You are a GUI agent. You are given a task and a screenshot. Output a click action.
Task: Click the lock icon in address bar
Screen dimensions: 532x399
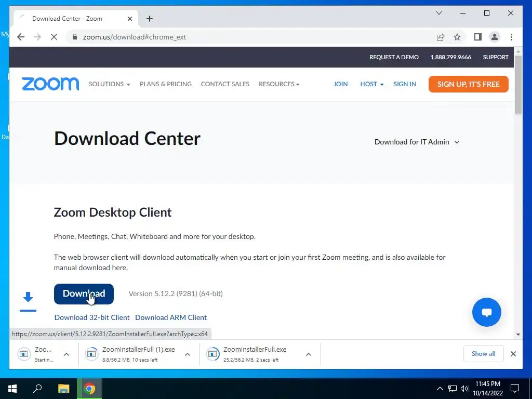pyautogui.click(x=75, y=37)
